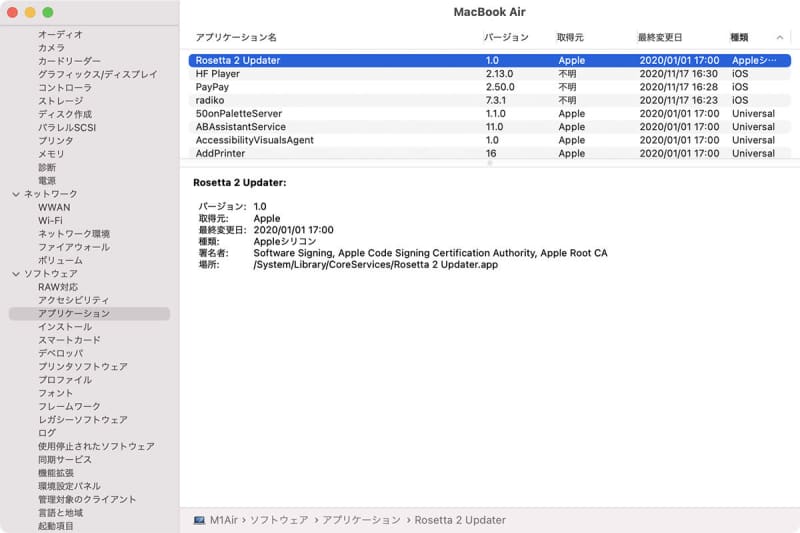Select the ソフトウェア category label
The width and height of the screenshot is (800, 533).
(51, 274)
